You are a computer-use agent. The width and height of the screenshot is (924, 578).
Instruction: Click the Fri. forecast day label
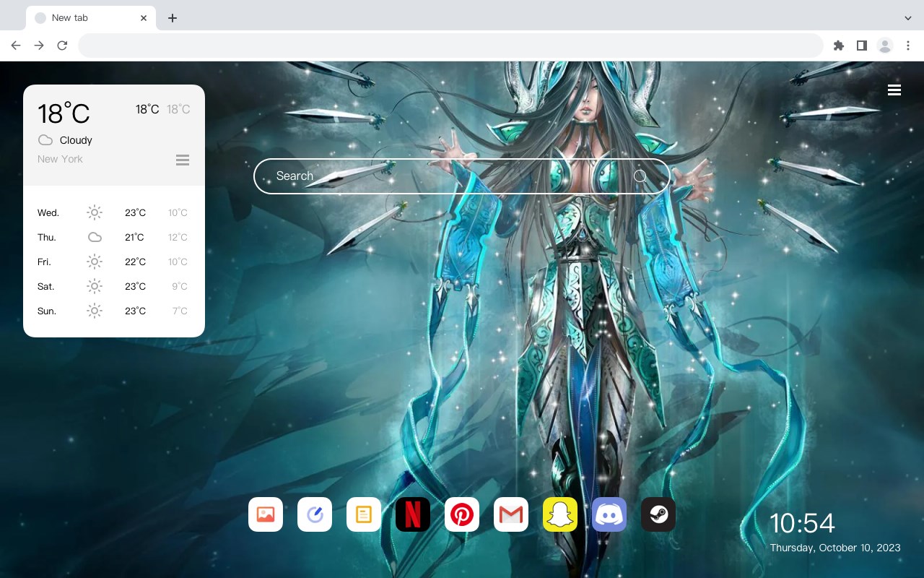click(x=44, y=262)
